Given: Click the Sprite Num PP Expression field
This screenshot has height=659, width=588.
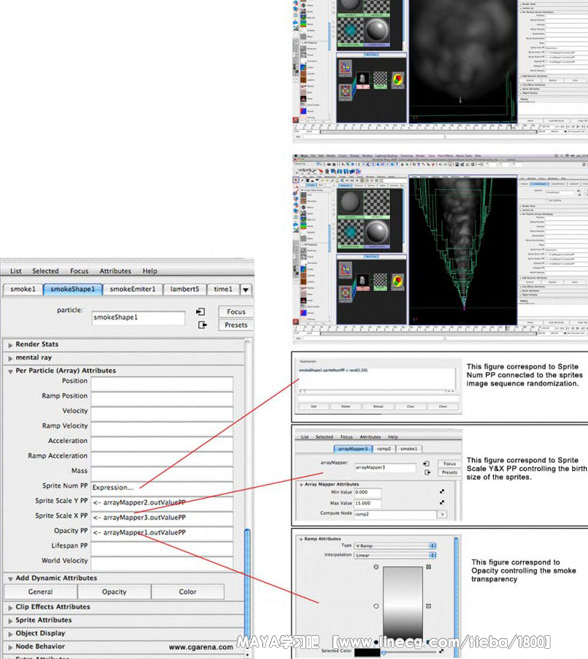Looking at the screenshot, I should pos(162,488).
